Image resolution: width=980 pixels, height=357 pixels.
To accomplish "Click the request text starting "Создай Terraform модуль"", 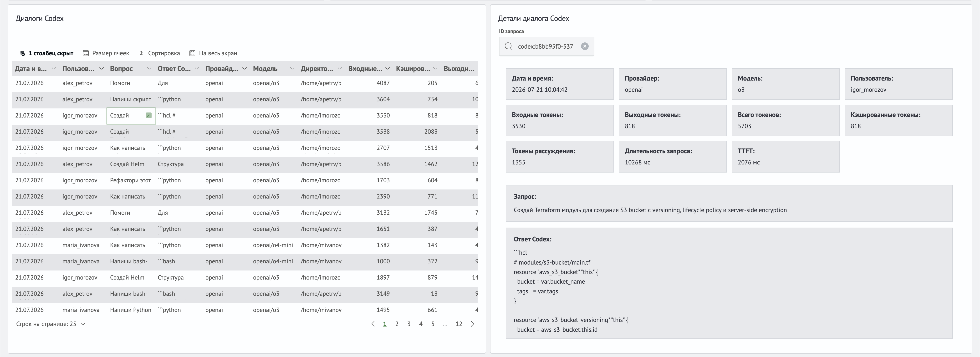I will (650, 210).
